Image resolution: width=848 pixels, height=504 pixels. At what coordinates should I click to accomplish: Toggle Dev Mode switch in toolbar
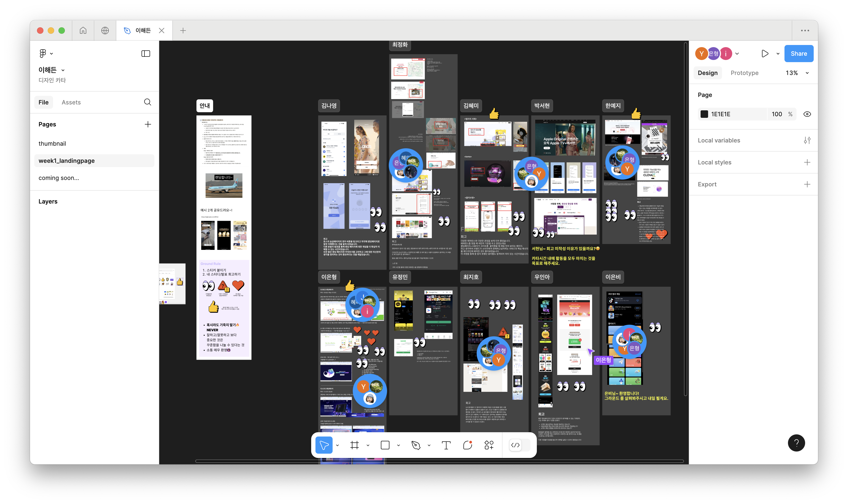(x=519, y=445)
